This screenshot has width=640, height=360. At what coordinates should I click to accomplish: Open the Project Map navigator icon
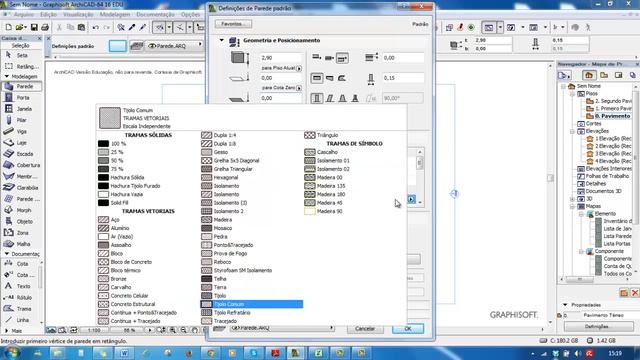[x=589, y=75]
